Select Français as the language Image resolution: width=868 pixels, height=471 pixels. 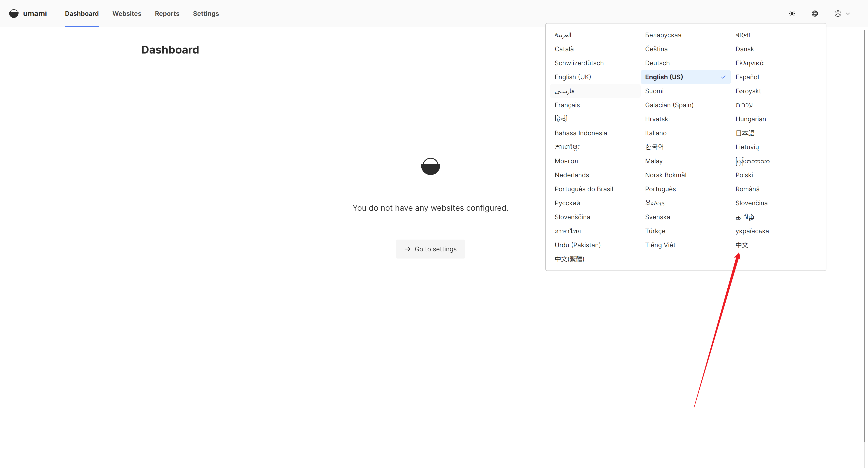pyautogui.click(x=567, y=105)
